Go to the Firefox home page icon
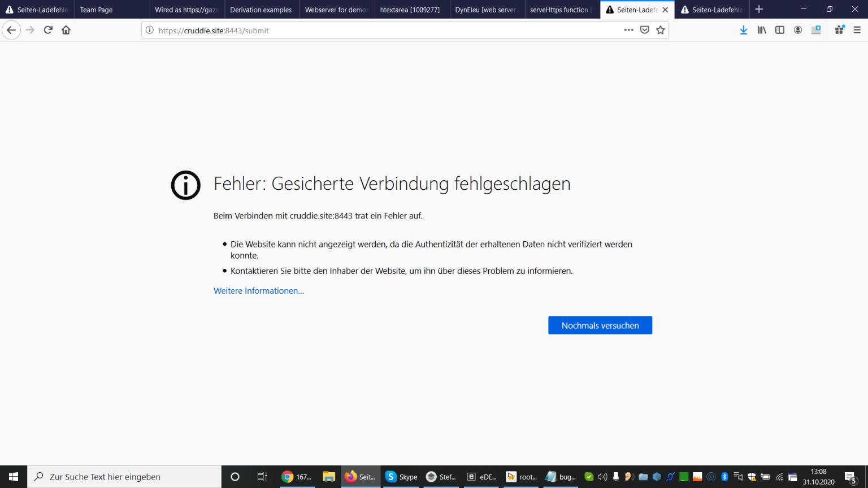 [x=66, y=30]
